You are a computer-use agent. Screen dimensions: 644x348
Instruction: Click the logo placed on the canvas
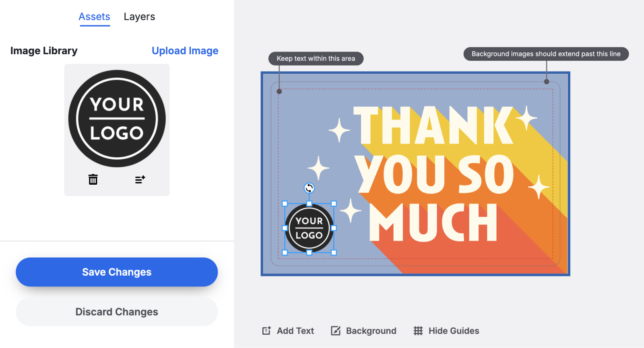click(309, 228)
